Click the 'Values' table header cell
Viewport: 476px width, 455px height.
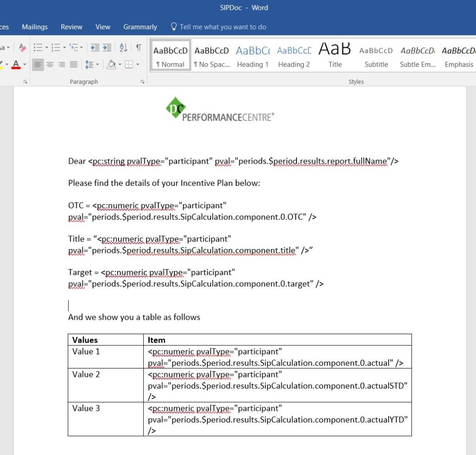pyautogui.click(x=106, y=340)
